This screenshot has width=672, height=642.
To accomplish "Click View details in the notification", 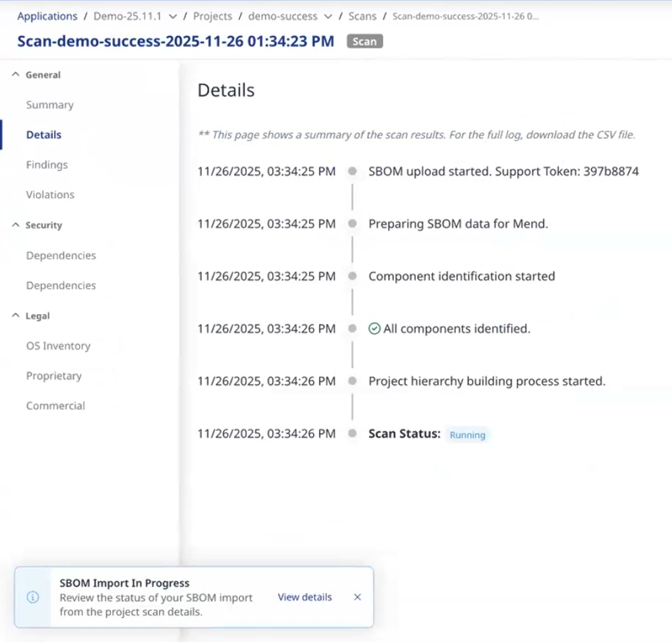I will click(304, 597).
